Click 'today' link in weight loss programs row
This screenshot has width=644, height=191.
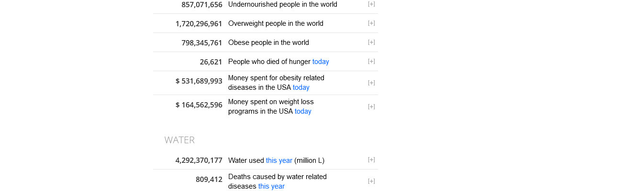303,111
